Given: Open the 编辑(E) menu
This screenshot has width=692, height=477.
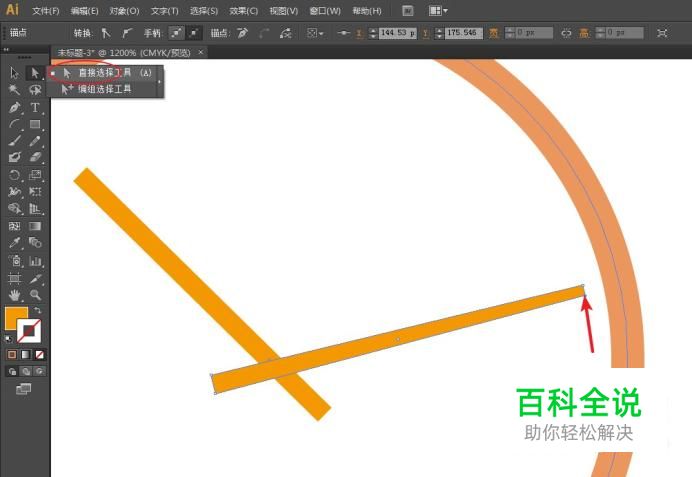Looking at the screenshot, I should (x=84, y=11).
